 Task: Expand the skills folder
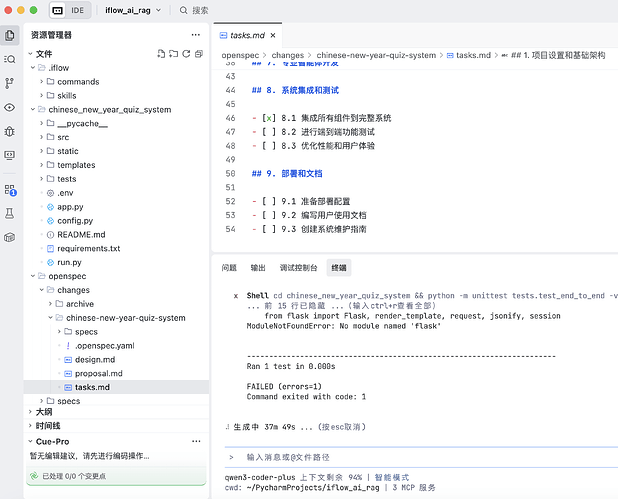pos(41,95)
